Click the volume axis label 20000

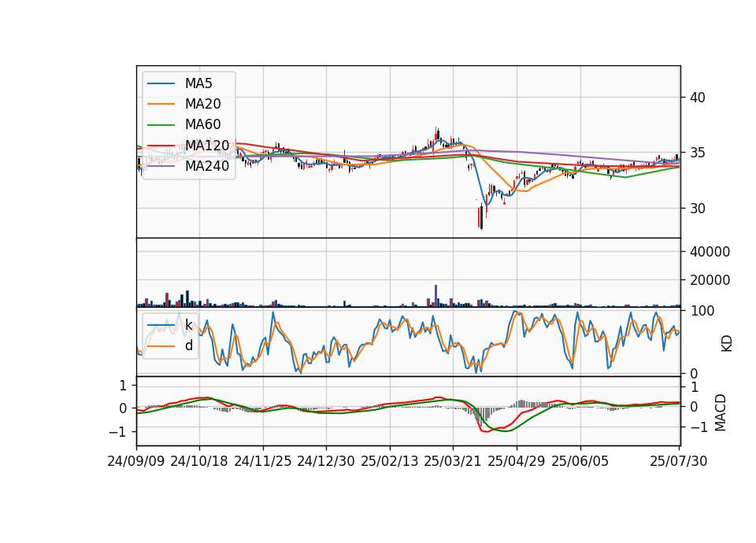click(710, 280)
